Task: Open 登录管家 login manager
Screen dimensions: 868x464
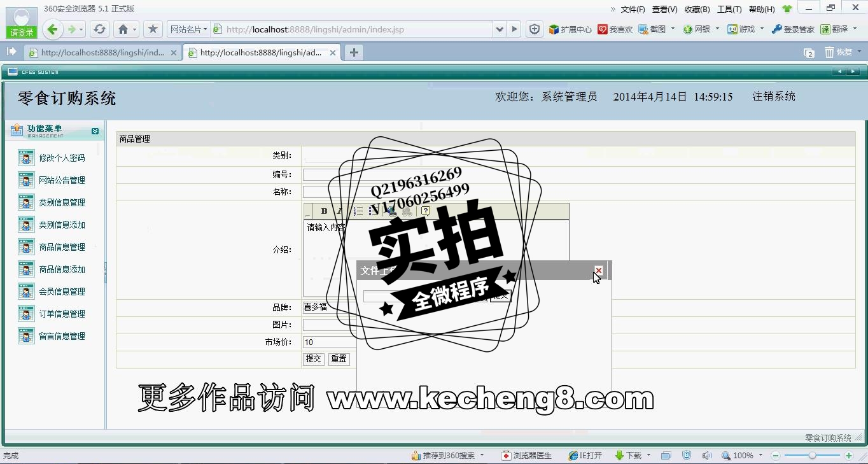Action: (x=793, y=29)
